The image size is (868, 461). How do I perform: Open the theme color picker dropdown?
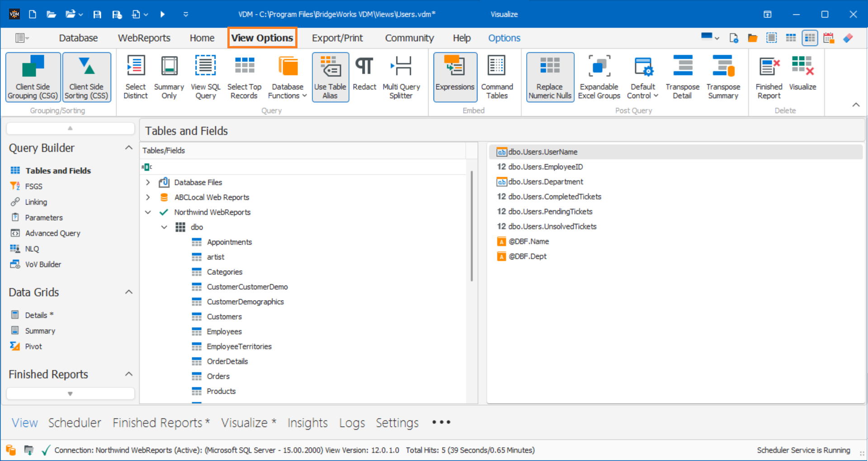pos(710,38)
